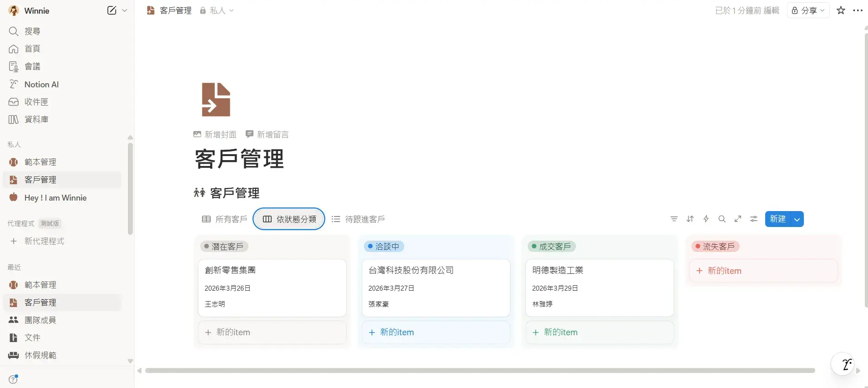Open the three-dot page options menu
This screenshot has height=388, width=868.
pyautogui.click(x=858, y=10)
